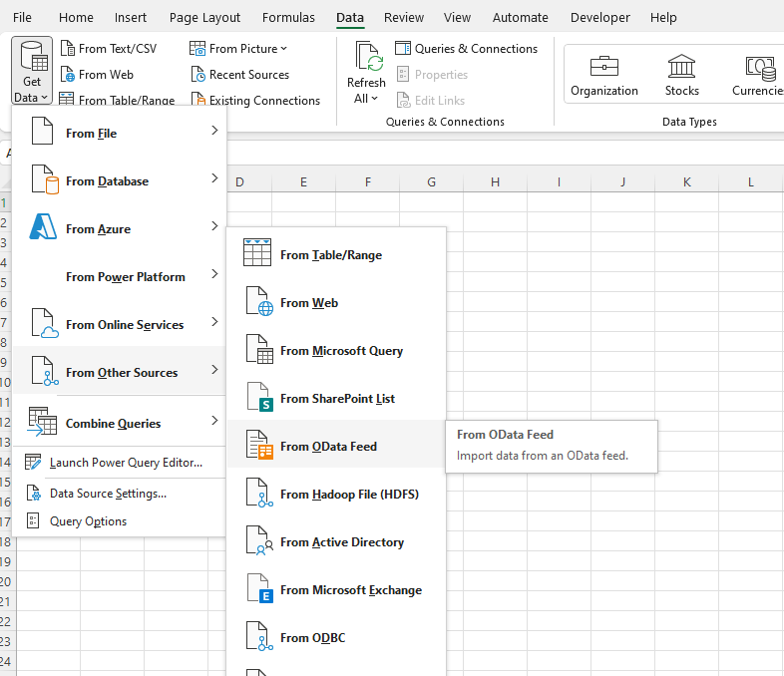Click the Active Directory people icon
The width and height of the screenshot is (784, 676).
click(259, 540)
